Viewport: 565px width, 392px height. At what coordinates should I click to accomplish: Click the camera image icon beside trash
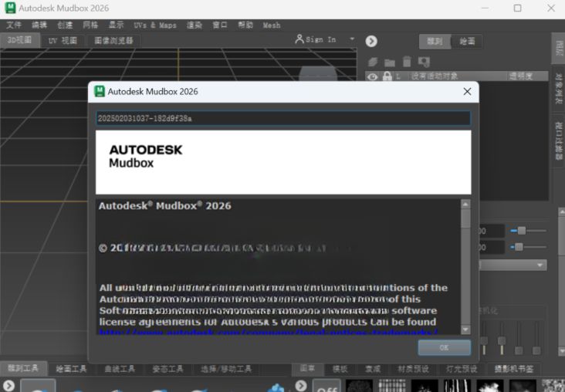coord(424,62)
